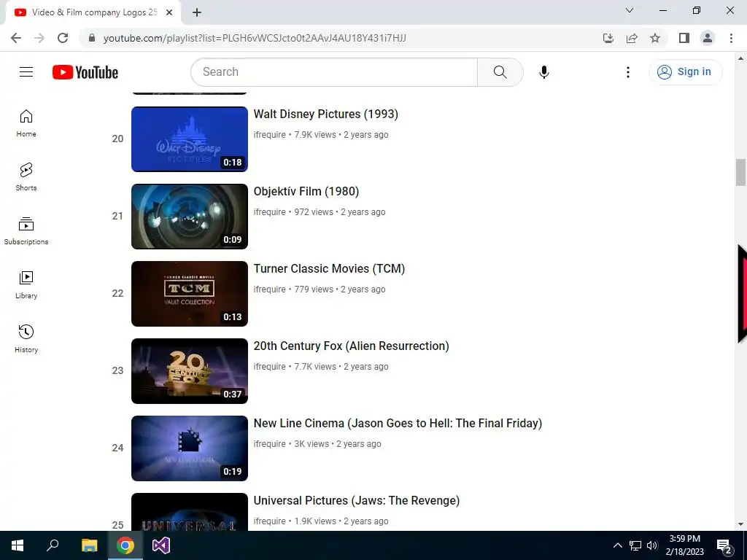Open YouTube settings three-dot menu
This screenshot has width=747, height=560.
(628, 72)
